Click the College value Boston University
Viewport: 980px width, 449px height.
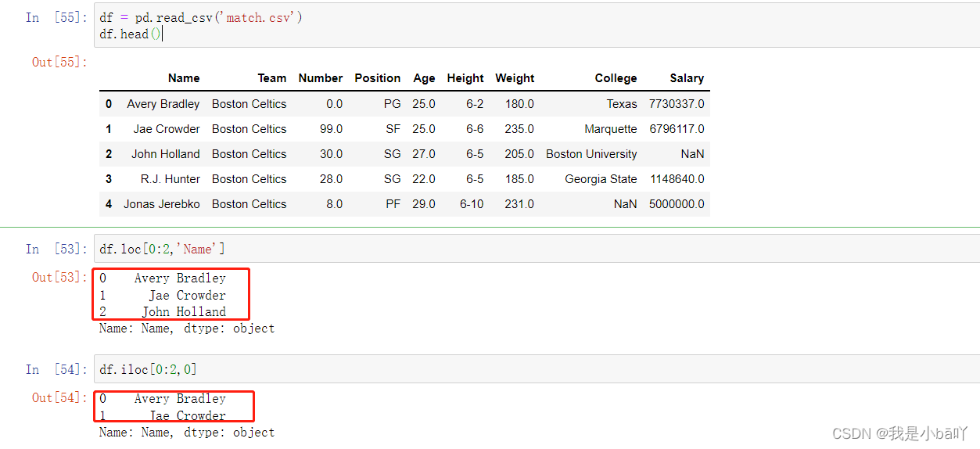(591, 154)
